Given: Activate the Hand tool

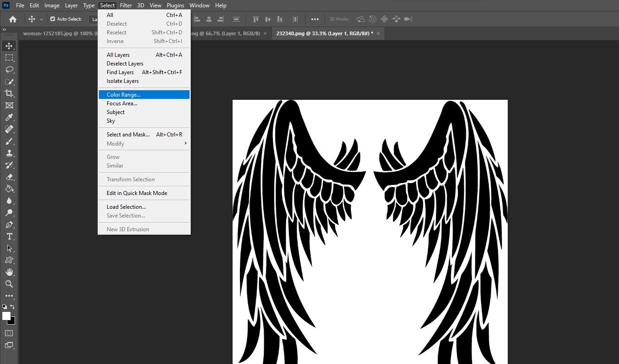Looking at the screenshot, I should click(x=9, y=272).
